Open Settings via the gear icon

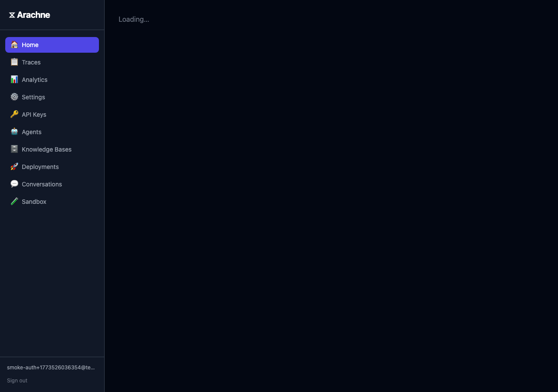[x=14, y=97]
